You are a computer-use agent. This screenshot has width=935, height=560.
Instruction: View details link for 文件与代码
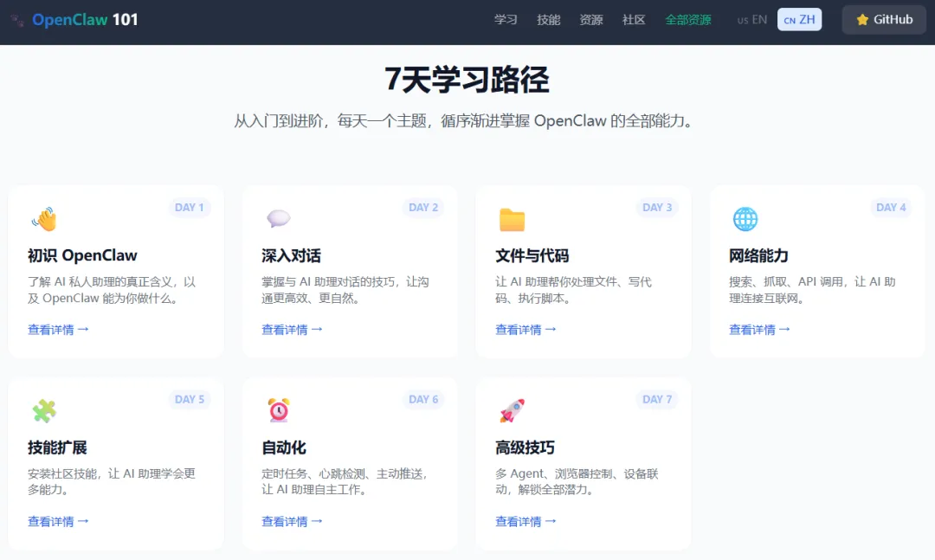click(x=526, y=329)
